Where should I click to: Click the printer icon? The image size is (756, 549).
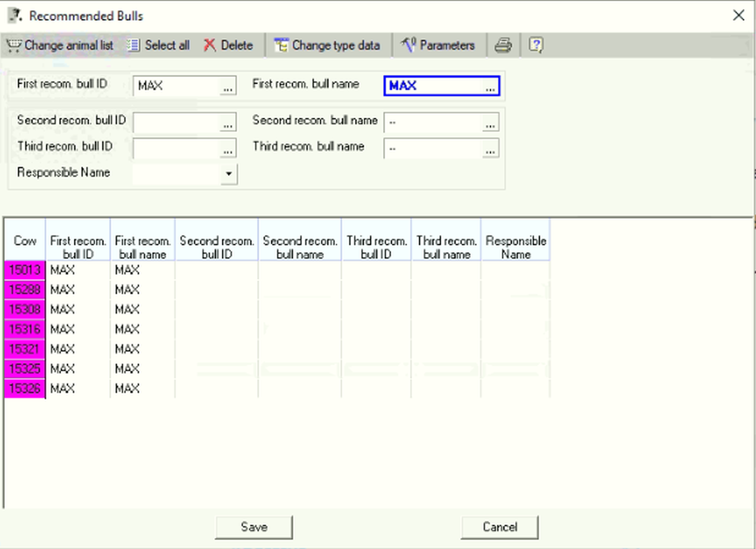click(503, 45)
